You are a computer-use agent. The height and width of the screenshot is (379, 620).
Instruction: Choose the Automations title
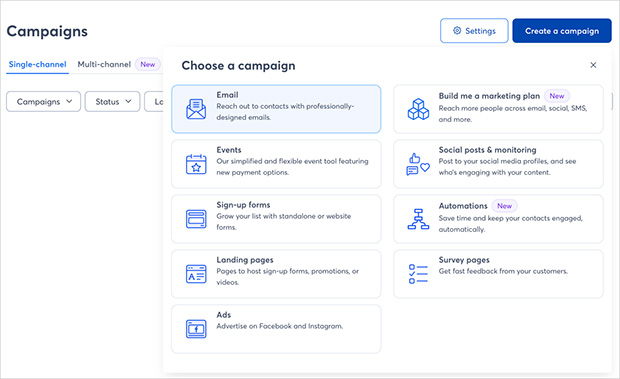463,206
